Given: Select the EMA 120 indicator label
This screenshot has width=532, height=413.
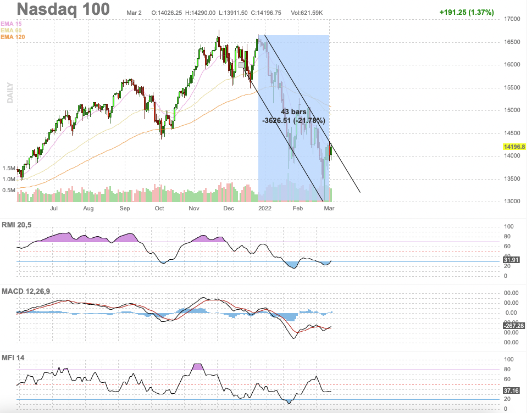Looking at the screenshot, I should (x=13, y=37).
